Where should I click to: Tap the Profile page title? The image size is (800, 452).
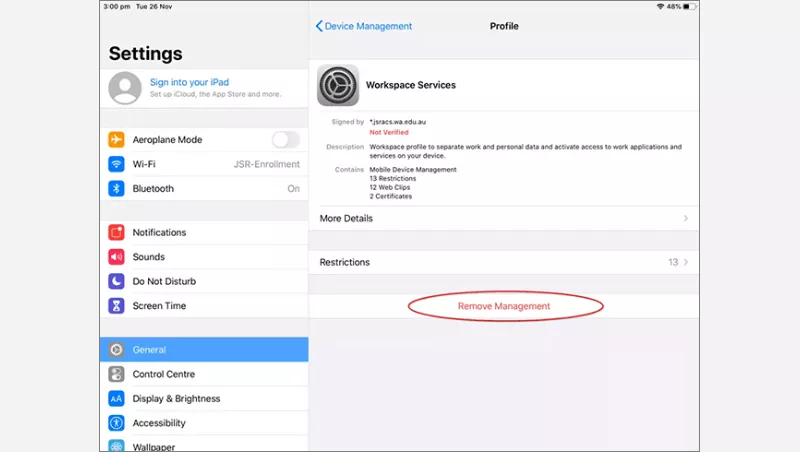504,26
